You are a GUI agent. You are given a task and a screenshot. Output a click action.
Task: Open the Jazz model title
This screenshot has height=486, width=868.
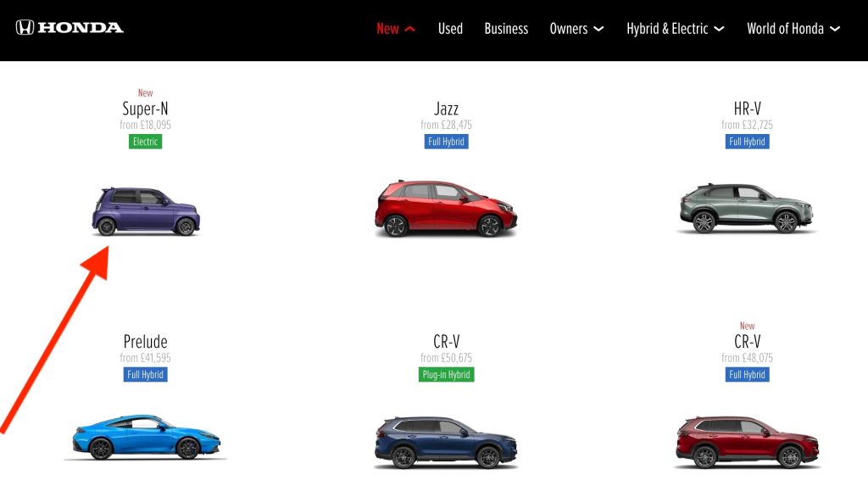click(446, 109)
